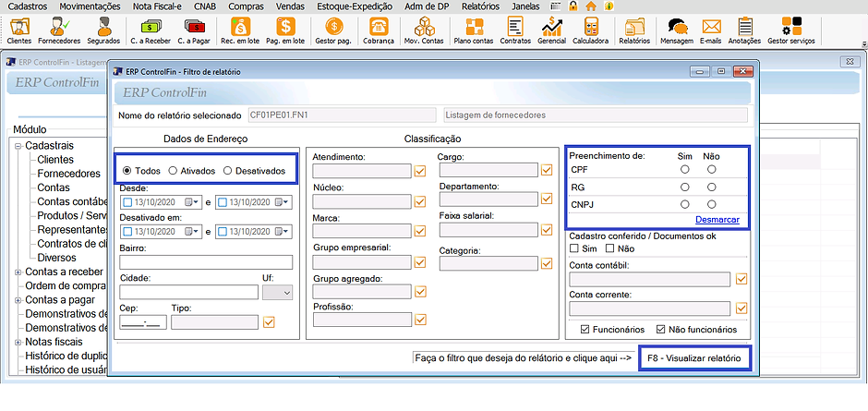Select Sim radio for CPF
Image resolution: width=868 pixels, height=411 pixels.
685,169
